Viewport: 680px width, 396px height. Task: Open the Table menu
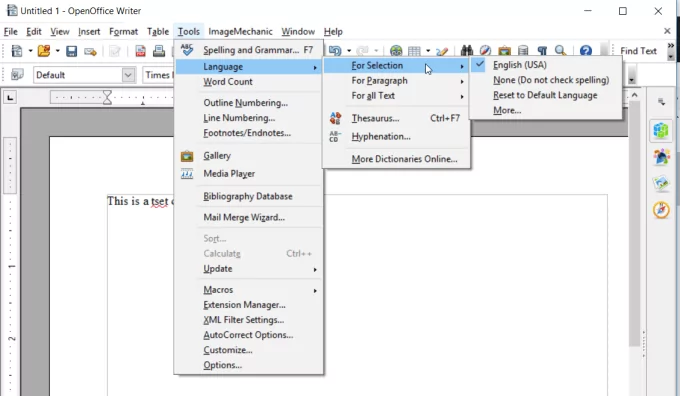coord(157,32)
